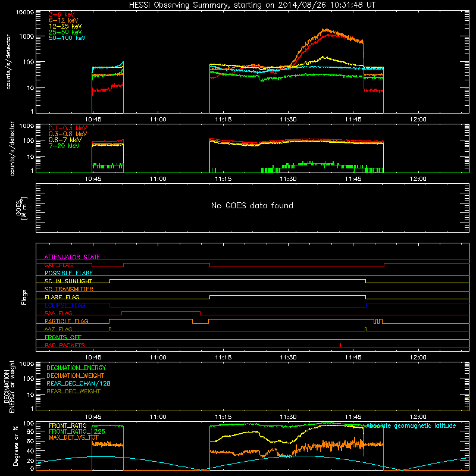Click the AAZ_FLAG pulse near 11:48
The width and height of the screenshot is (476, 476).
coord(365,330)
